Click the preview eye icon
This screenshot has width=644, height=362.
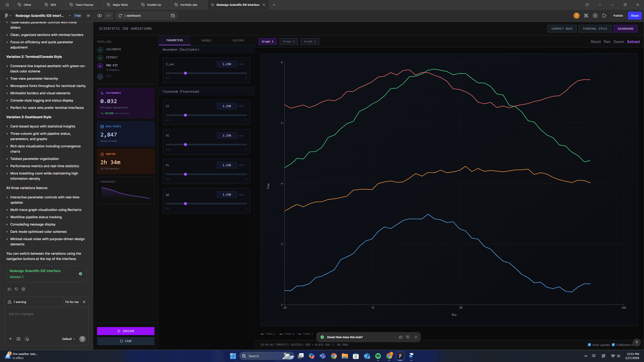[x=100, y=16]
